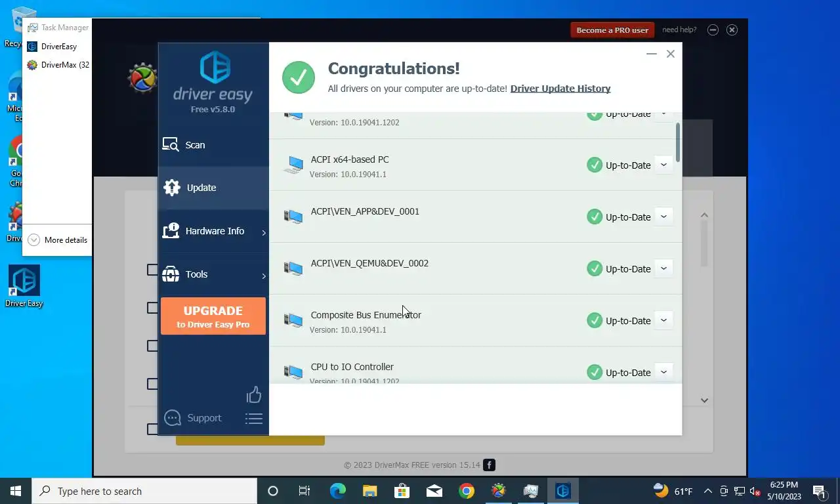Select DriverEasy in Task Manager list
The height and width of the screenshot is (504, 840).
tap(58, 47)
